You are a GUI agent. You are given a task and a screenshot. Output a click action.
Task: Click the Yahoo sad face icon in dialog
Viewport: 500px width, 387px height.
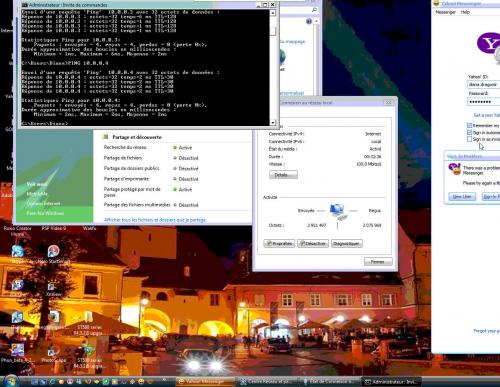pyautogui.click(x=455, y=169)
